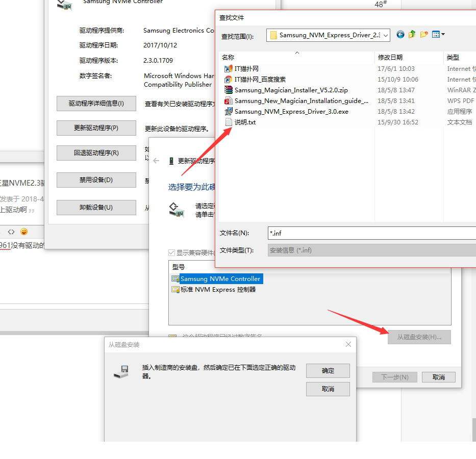Select Samsung_Magician_Installer_V5.2.0.zip file

pyautogui.click(x=291, y=90)
